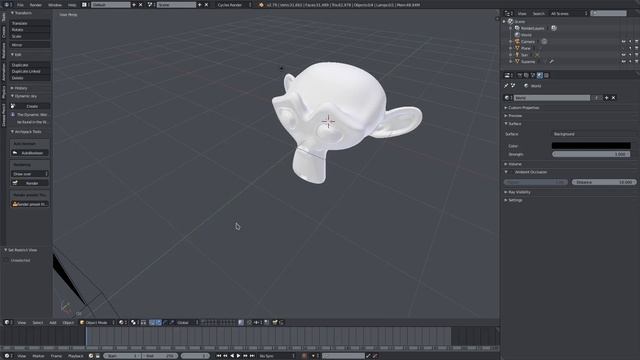This screenshot has width=640, height=360.
Task: Open the Global transform orientation dropdown
Action: [187, 322]
